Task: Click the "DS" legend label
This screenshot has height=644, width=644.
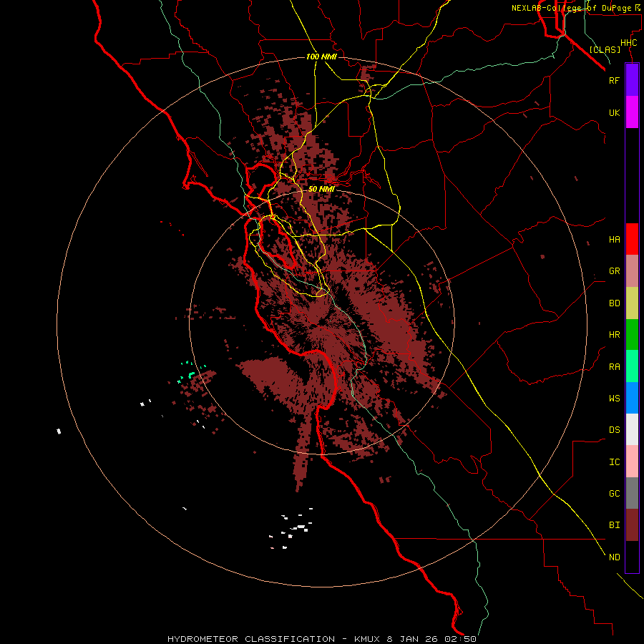Action: (x=614, y=430)
